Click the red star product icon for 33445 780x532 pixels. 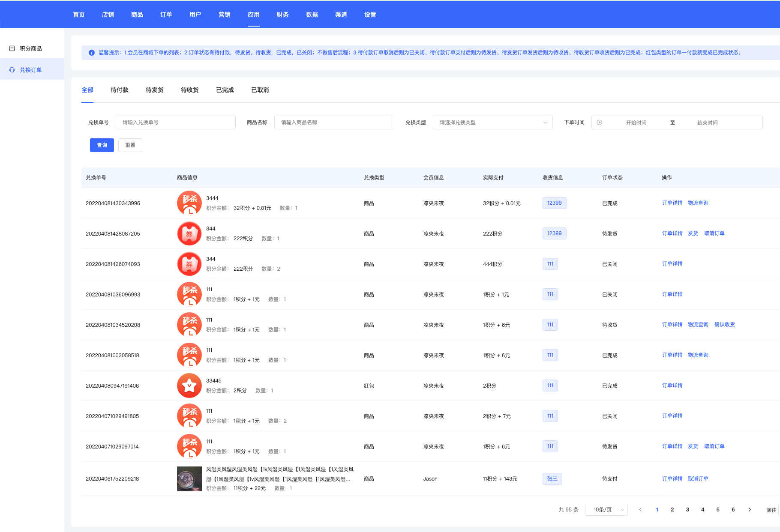coord(189,386)
